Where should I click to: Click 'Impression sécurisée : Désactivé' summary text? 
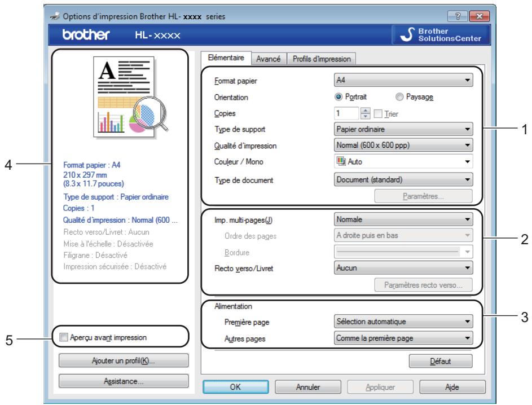115,266
